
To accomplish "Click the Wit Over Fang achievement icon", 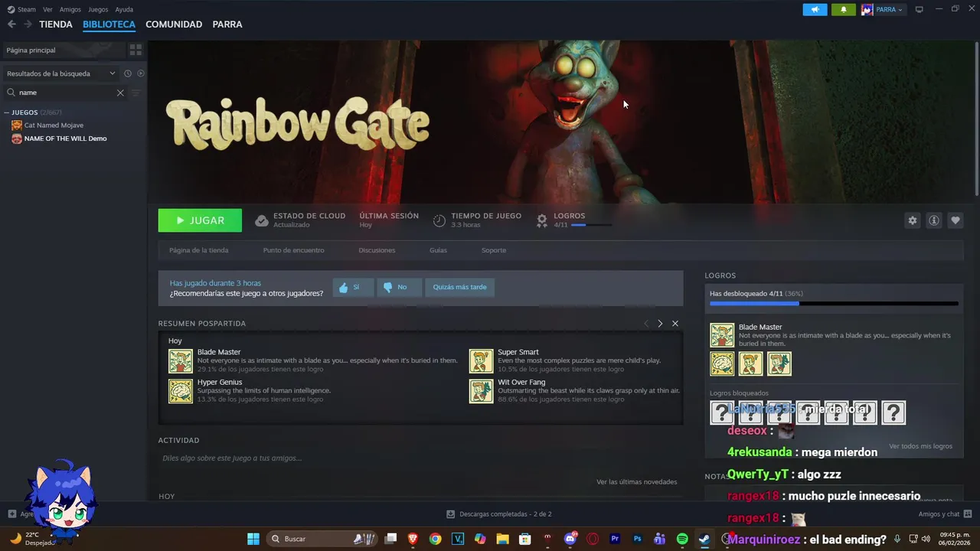I will pyautogui.click(x=481, y=391).
